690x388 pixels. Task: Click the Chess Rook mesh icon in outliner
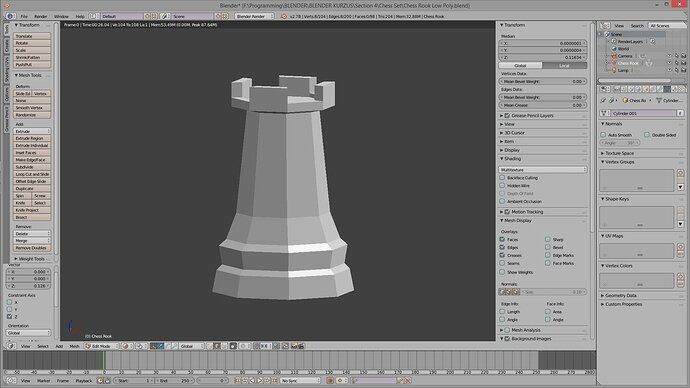[614, 63]
